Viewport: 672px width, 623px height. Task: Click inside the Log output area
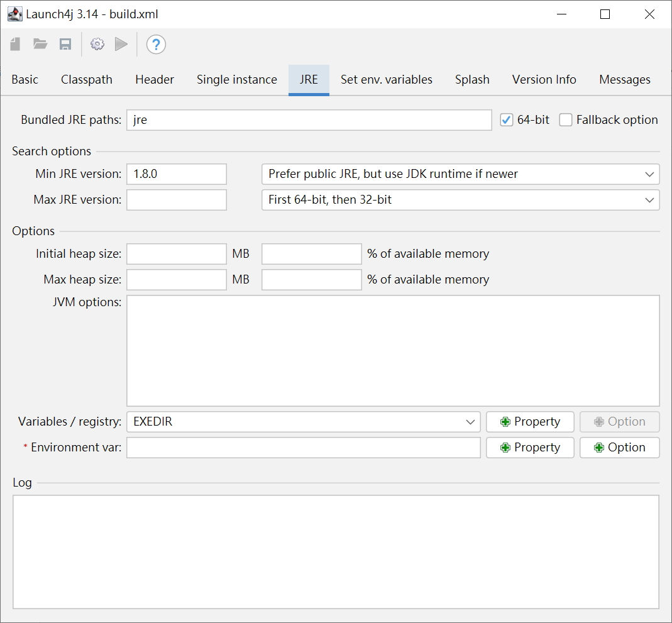336,552
